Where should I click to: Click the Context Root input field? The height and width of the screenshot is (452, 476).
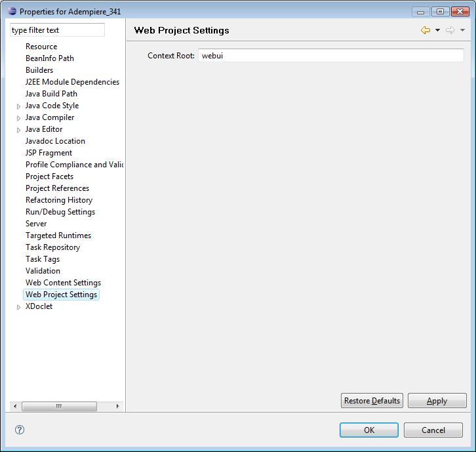pos(331,56)
